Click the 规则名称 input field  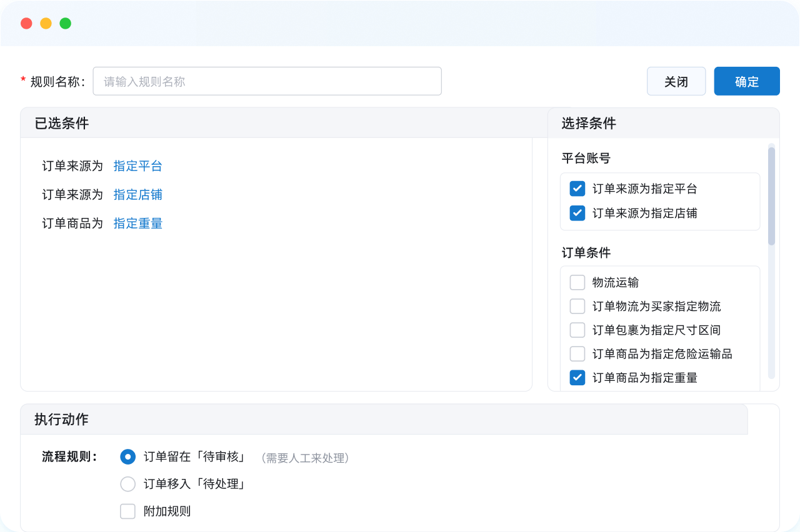click(267, 81)
